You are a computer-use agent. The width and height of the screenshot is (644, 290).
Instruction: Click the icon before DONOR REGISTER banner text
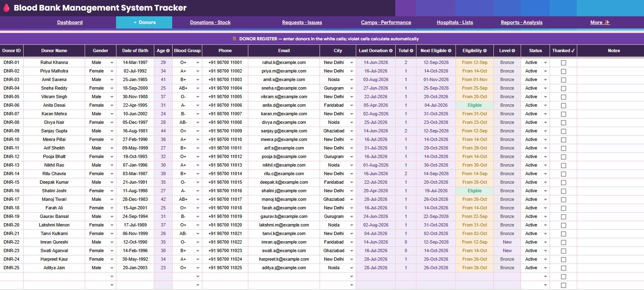click(x=234, y=39)
